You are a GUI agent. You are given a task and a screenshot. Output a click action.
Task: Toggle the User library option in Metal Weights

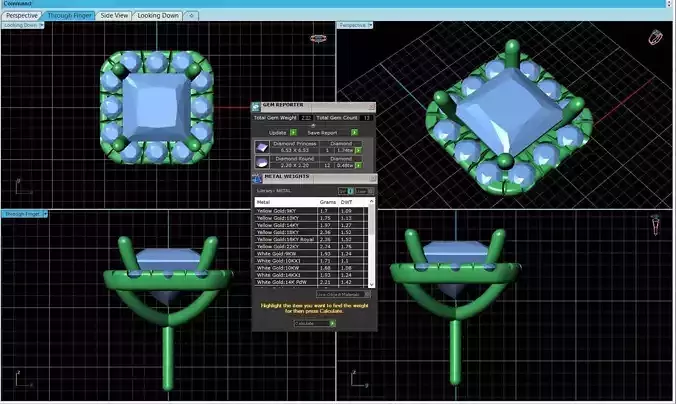(x=365, y=191)
